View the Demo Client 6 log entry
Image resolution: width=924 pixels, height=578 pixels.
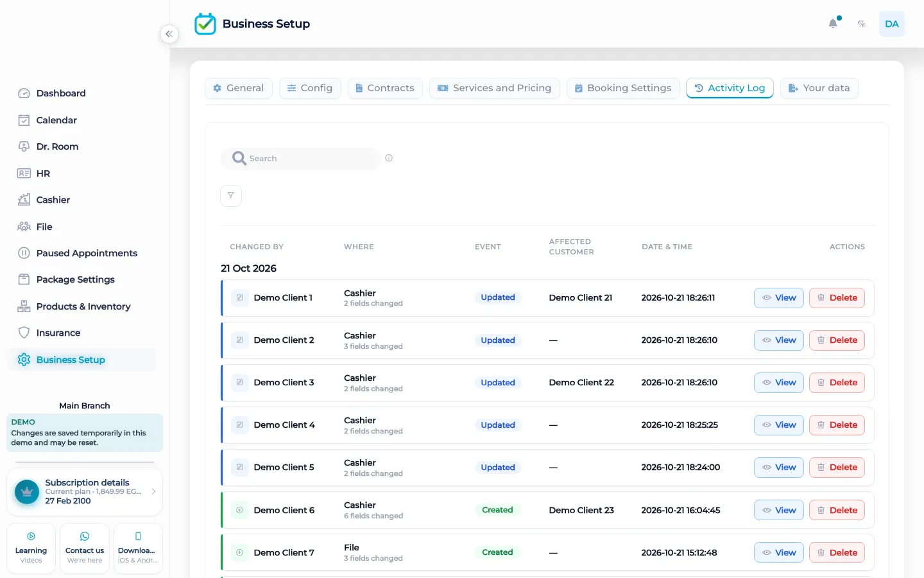[779, 511]
